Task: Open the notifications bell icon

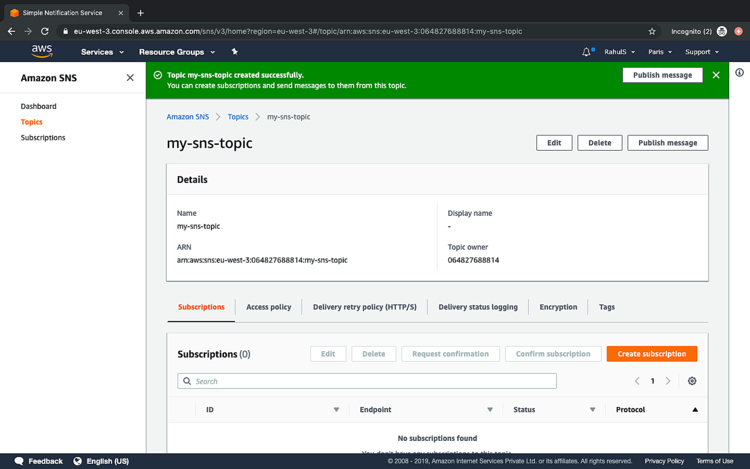Action: (586, 52)
